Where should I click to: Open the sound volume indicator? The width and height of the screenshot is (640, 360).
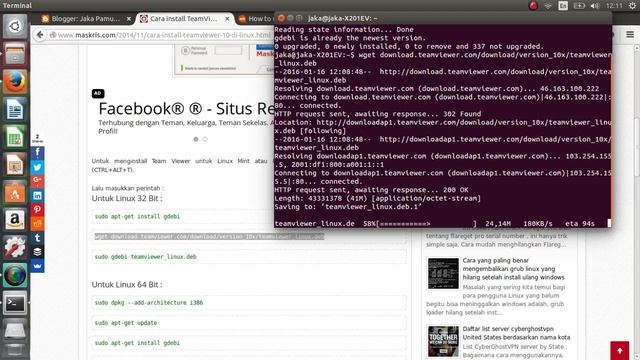tap(595, 6)
